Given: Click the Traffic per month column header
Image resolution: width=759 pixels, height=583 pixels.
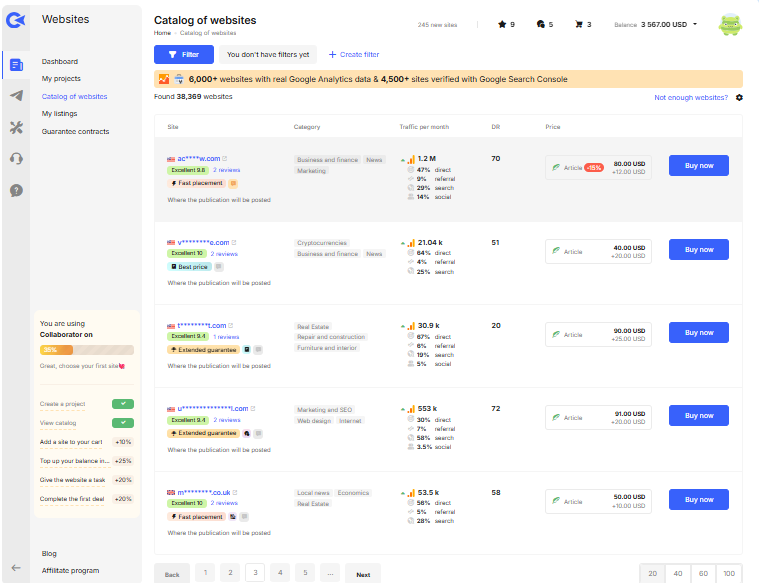Looking at the screenshot, I should click(424, 127).
